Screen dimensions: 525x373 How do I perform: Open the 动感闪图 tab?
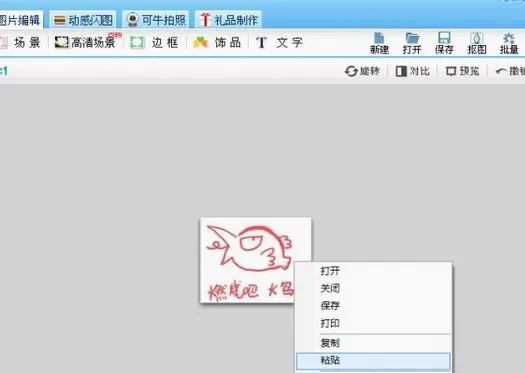83,20
